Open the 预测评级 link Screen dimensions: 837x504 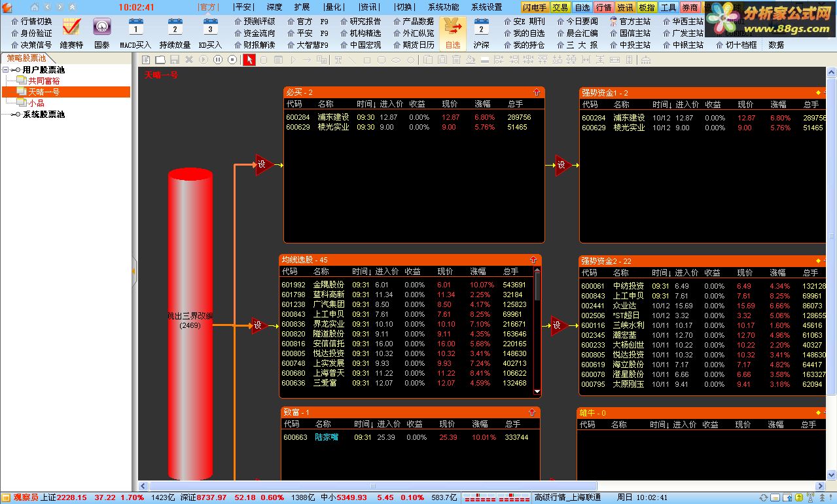coord(255,21)
